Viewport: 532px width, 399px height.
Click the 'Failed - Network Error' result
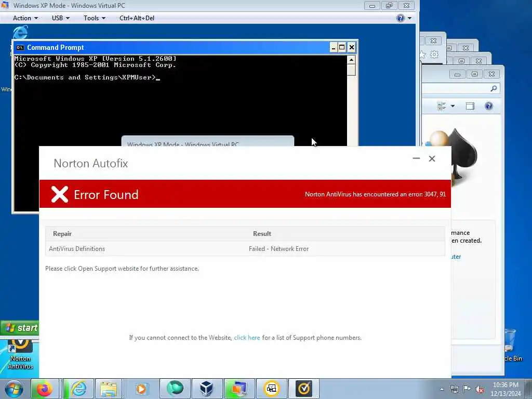click(x=278, y=249)
